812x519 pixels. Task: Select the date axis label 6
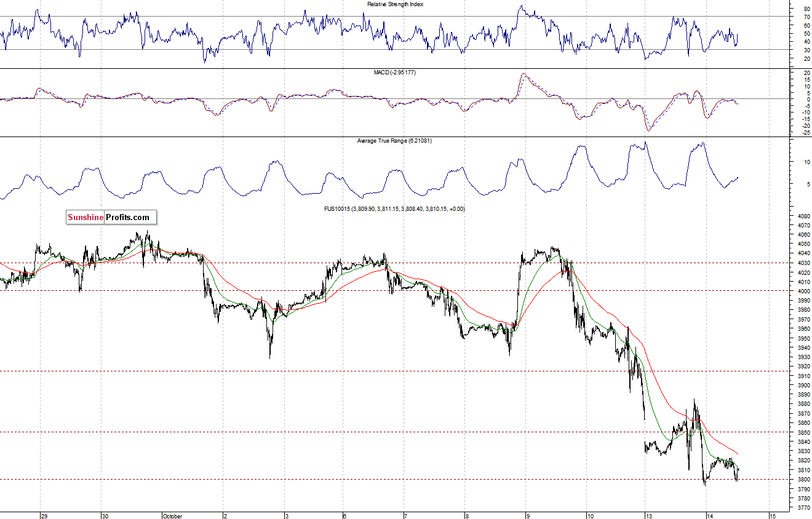click(345, 515)
